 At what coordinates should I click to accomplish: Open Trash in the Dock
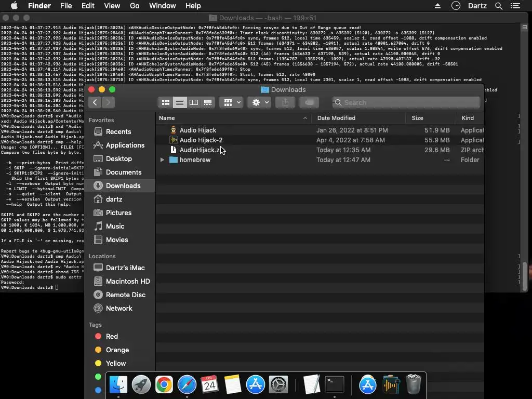tap(414, 384)
